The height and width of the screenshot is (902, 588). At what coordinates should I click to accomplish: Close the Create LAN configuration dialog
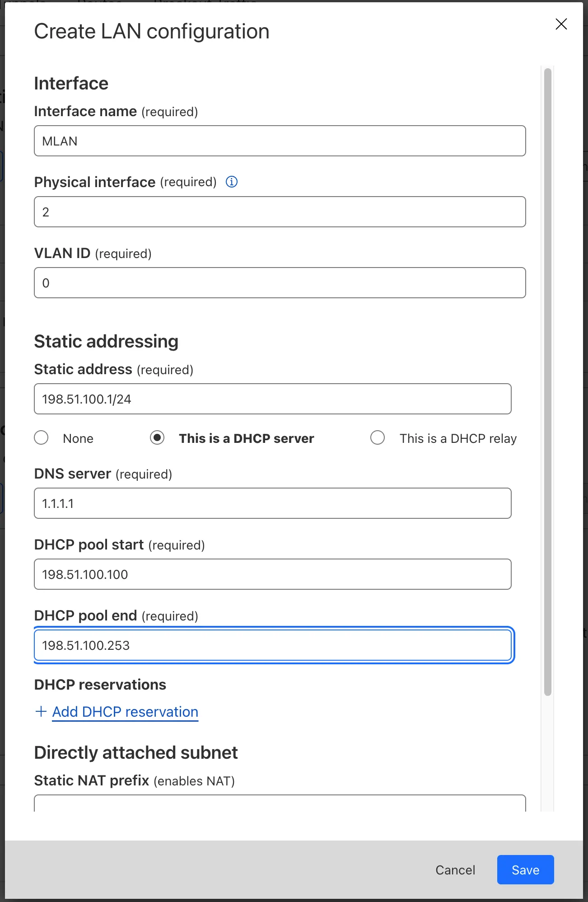point(561,24)
